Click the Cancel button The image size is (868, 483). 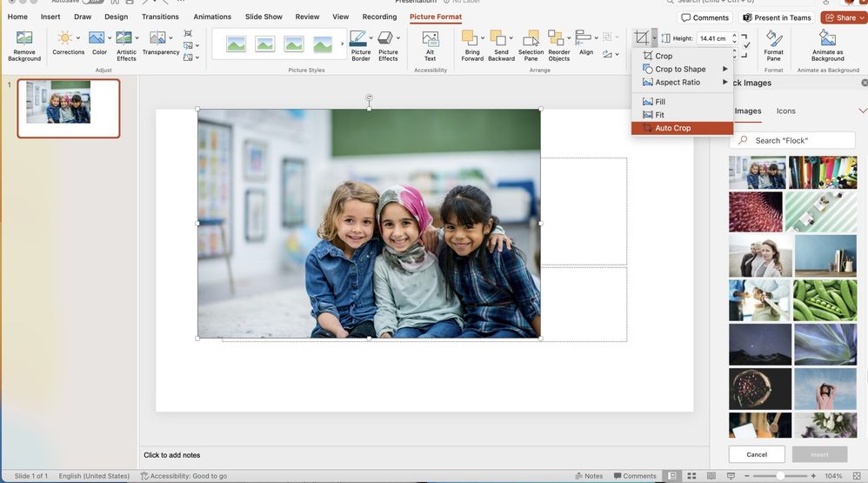(x=757, y=454)
